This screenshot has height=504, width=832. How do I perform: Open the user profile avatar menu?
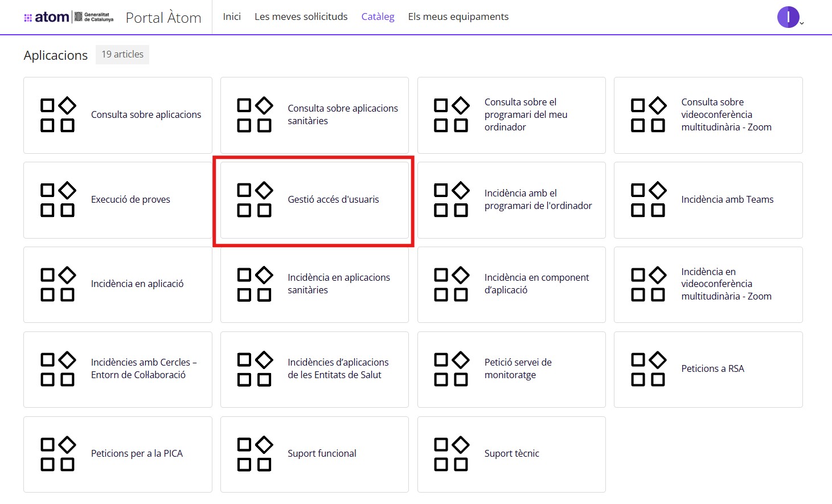coord(788,17)
